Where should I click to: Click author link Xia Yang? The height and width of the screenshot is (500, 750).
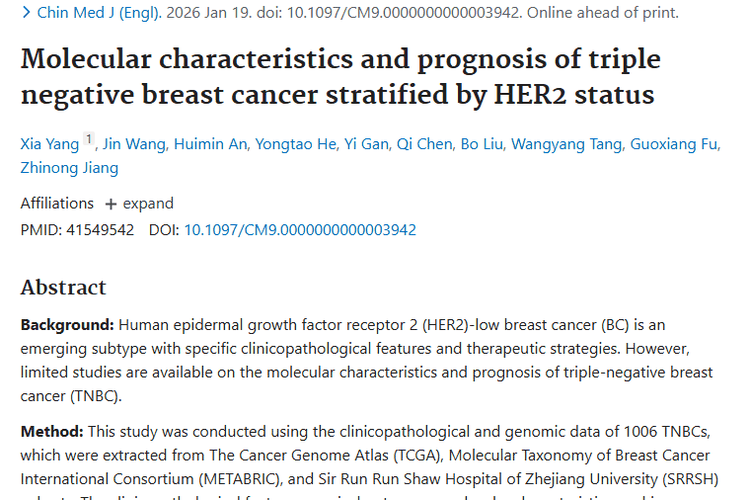pyautogui.click(x=49, y=144)
